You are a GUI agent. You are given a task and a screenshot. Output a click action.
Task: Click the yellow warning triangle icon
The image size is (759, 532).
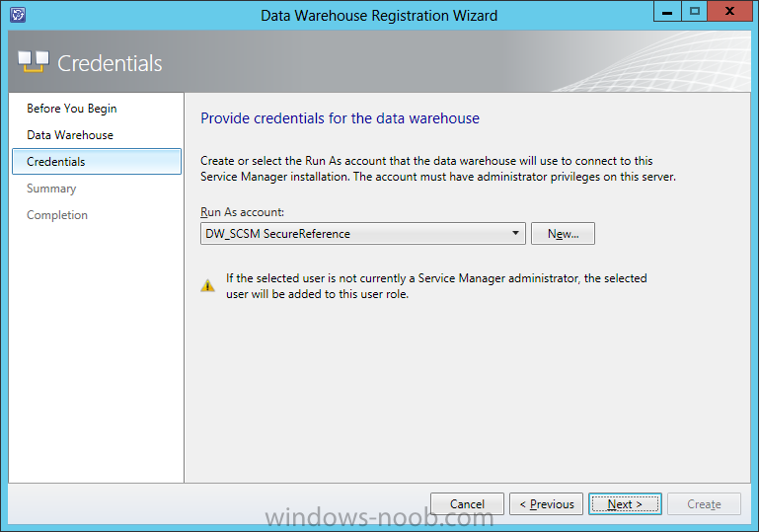[x=207, y=285]
